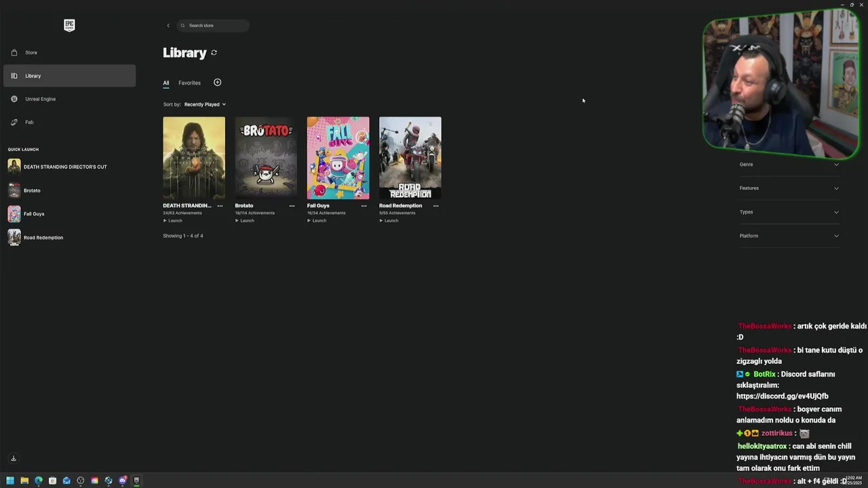Expand the Genre filter
Viewport: 868px width, 488px height.
point(789,164)
